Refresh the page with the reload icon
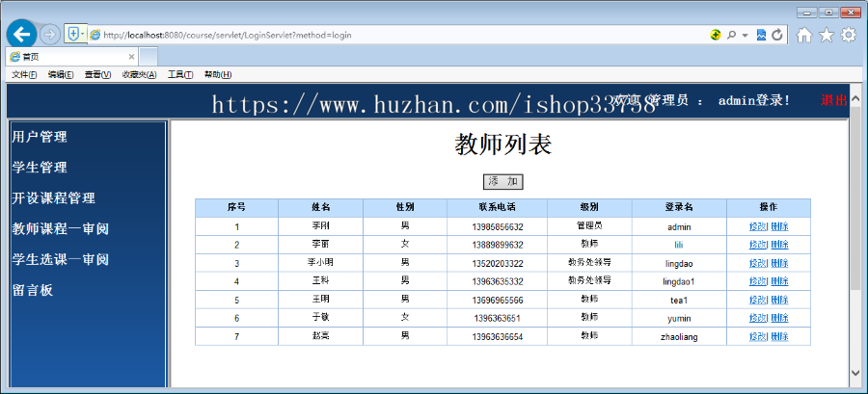The height and width of the screenshot is (394, 868). tap(776, 35)
